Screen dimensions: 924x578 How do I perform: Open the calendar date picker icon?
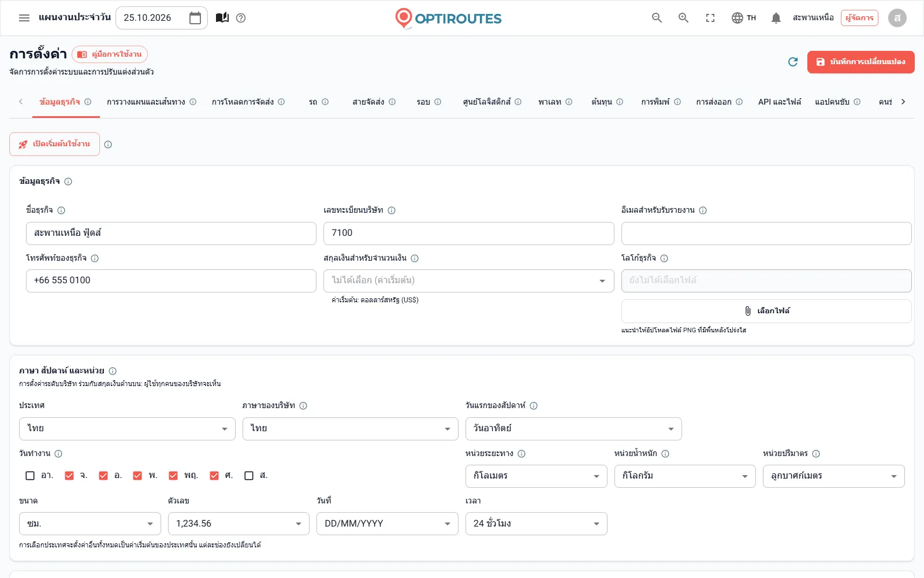195,18
